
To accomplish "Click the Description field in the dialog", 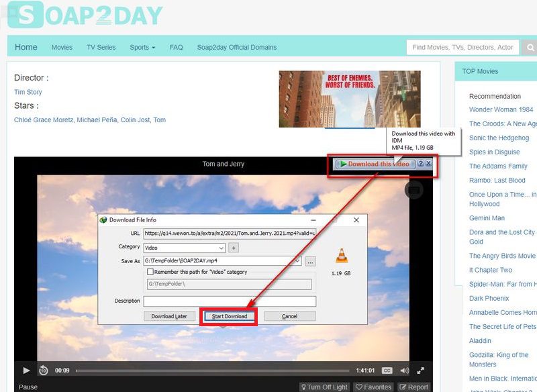I will [x=230, y=301].
